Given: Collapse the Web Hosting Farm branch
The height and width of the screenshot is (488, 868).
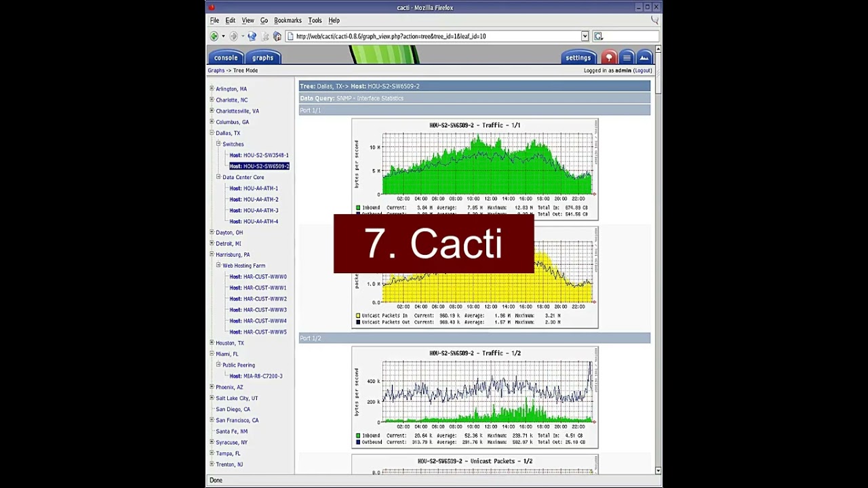Looking at the screenshot, I should coord(218,265).
